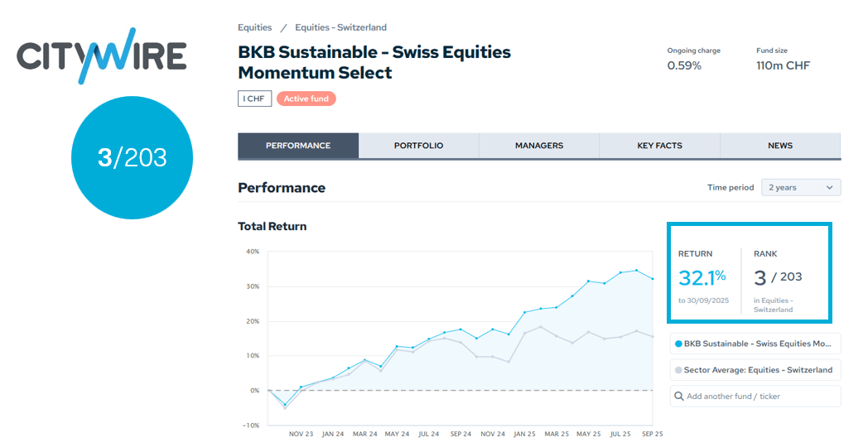Screen dimensions: 868x447
Task: Open the Equities - Switzerland breadcrumb
Action: (x=340, y=27)
